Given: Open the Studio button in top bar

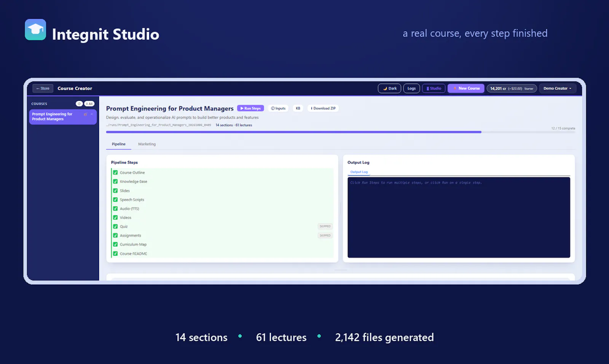Looking at the screenshot, I should pyautogui.click(x=434, y=88).
